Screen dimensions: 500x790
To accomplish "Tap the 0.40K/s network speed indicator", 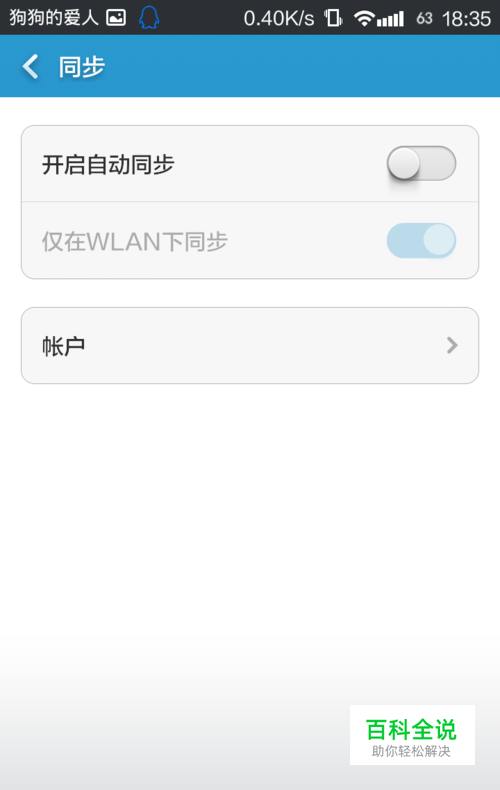I will tap(279, 19).
